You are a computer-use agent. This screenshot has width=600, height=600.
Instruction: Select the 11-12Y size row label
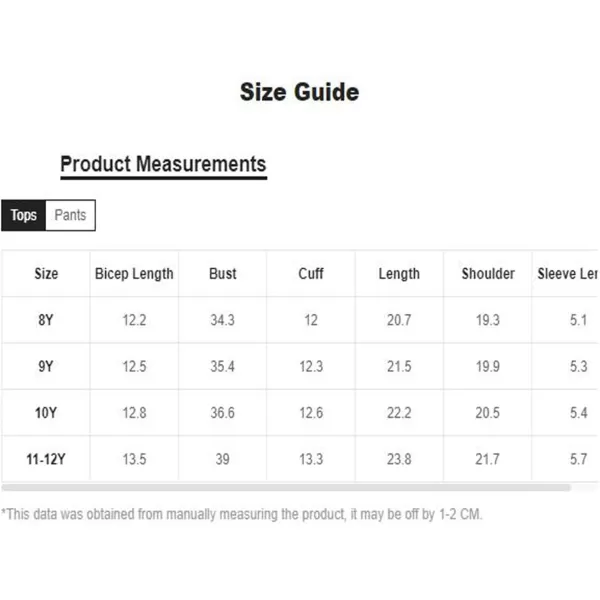tap(46, 459)
